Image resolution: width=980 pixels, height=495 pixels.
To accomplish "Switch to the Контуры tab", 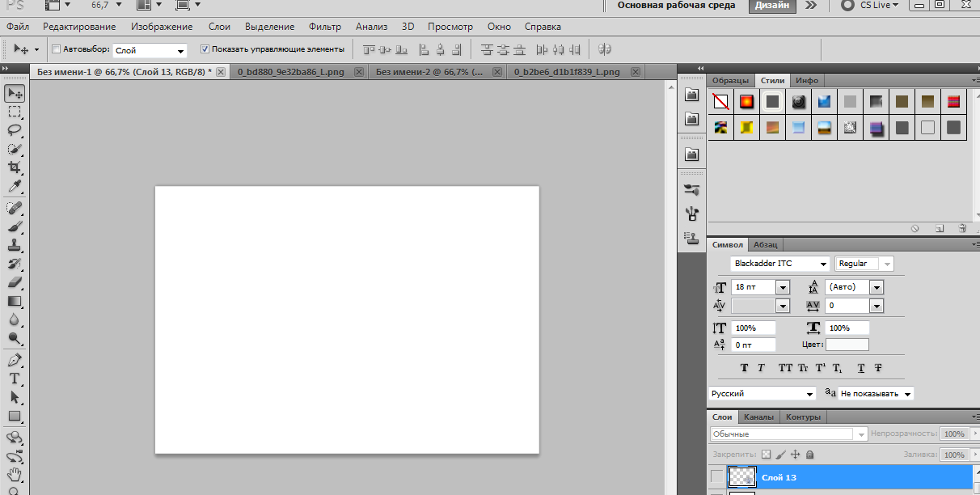I will coord(803,417).
